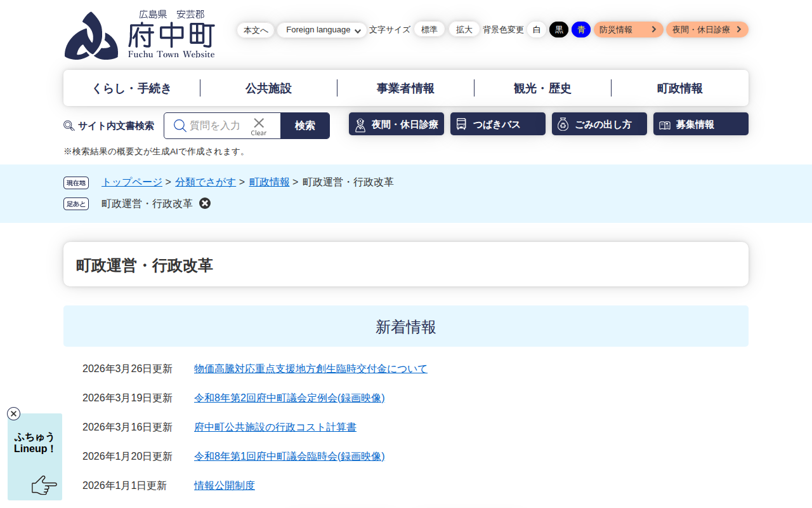Open the くらし・手続き menu

coord(131,88)
